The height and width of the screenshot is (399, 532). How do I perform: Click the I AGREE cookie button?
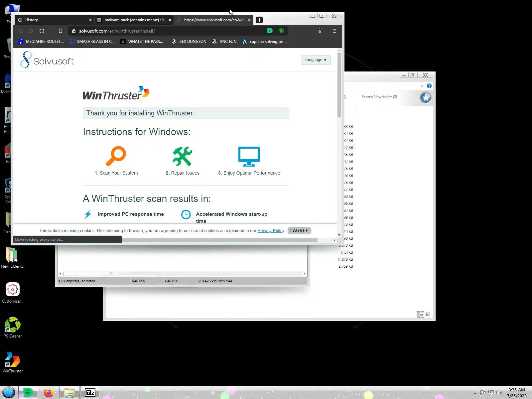[x=299, y=231]
